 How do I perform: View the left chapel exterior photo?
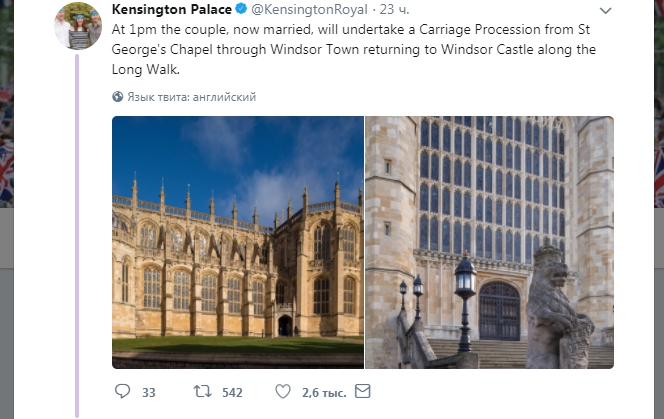(x=238, y=242)
